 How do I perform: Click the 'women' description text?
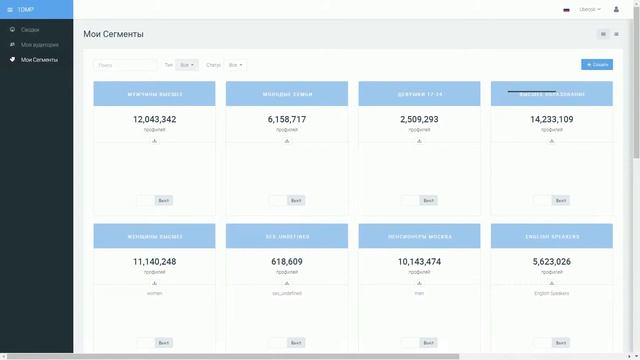pyautogui.click(x=154, y=293)
